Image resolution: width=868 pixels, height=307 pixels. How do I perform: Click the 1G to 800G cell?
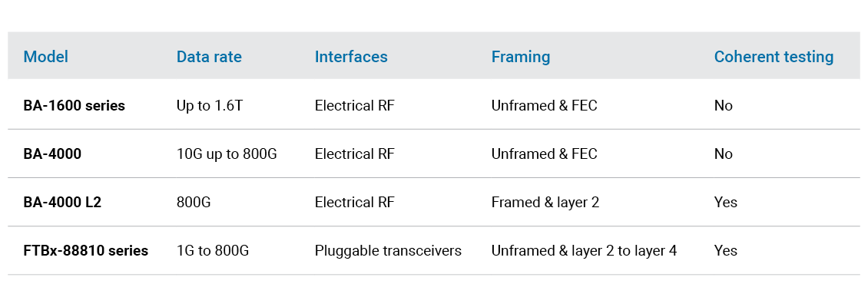(x=213, y=251)
